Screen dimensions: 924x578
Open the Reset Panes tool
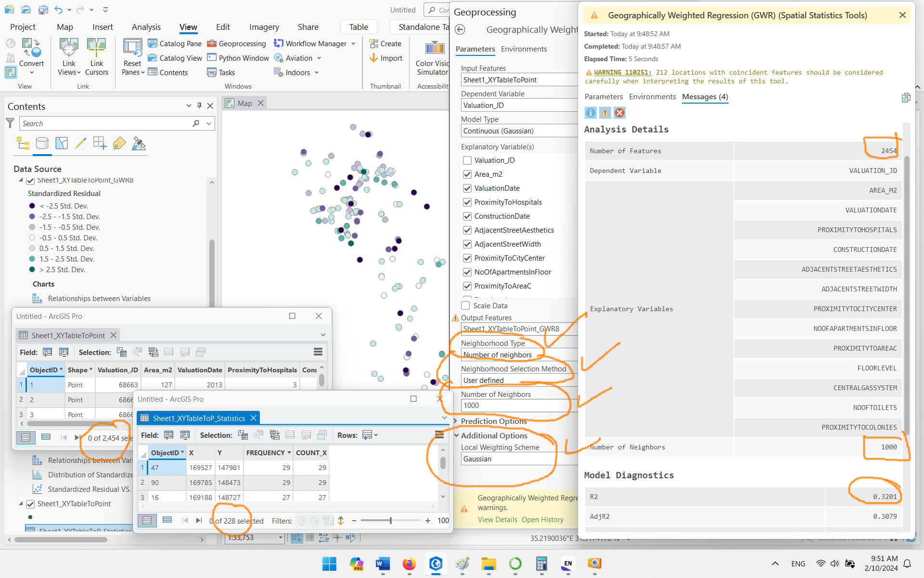point(132,56)
